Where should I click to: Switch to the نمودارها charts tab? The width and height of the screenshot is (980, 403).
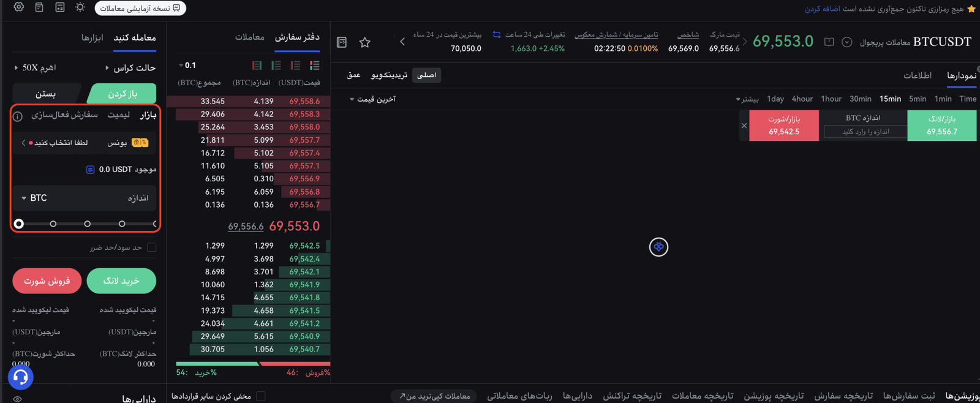(x=962, y=75)
